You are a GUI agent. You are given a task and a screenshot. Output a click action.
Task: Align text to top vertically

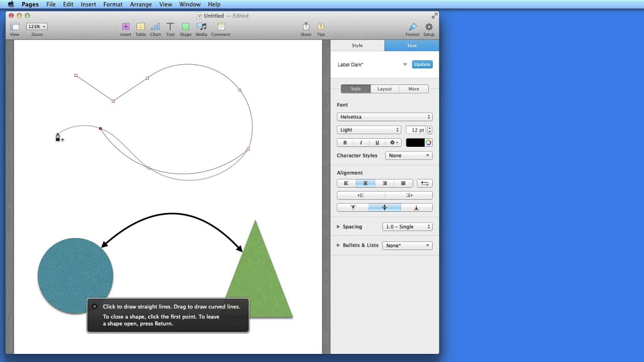point(353,208)
